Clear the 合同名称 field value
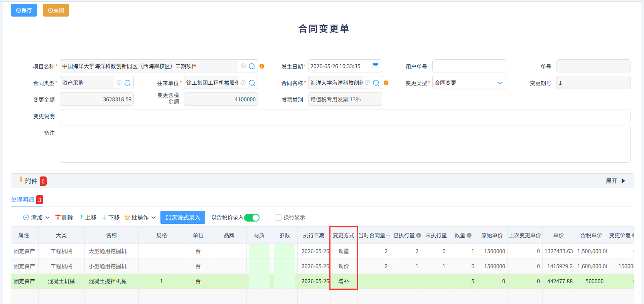 pyautogui.click(x=367, y=83)
